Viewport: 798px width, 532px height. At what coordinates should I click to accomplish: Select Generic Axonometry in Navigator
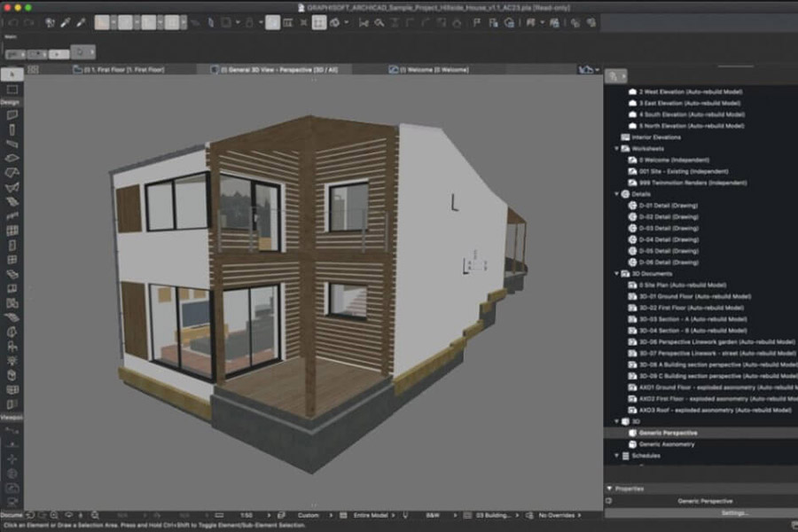pyautogui.click(x=666, y=444)
